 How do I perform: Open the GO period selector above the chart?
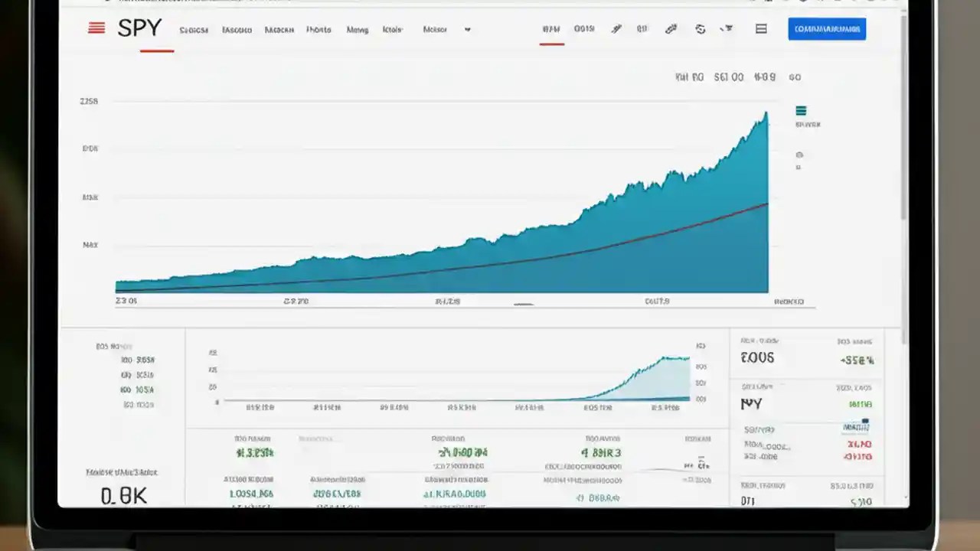pos(795,77)
